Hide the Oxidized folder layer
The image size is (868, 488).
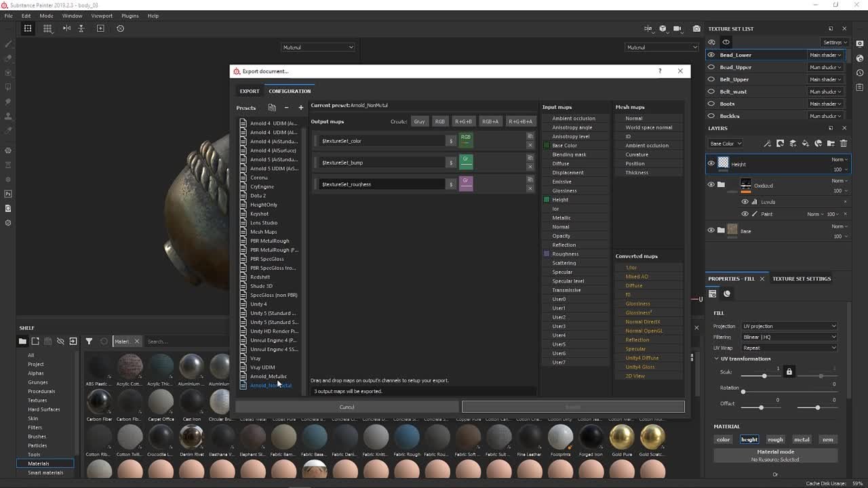coord(711,184)
